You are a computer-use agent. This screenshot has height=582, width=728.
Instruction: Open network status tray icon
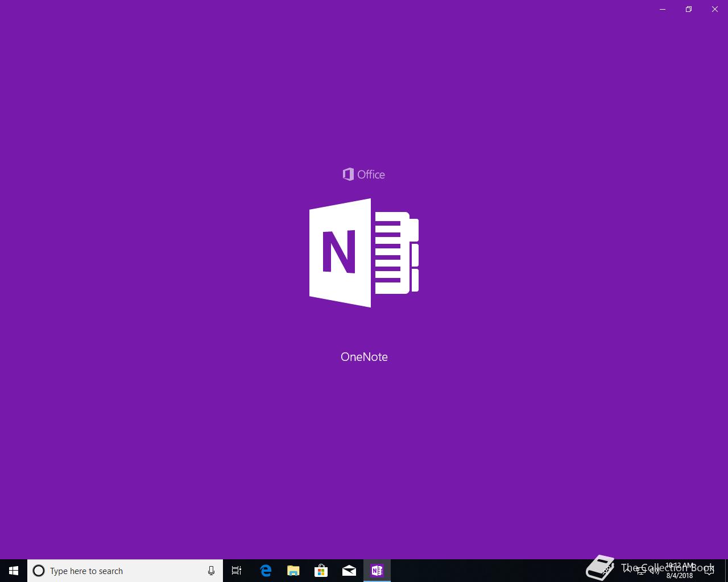point(641,570)
